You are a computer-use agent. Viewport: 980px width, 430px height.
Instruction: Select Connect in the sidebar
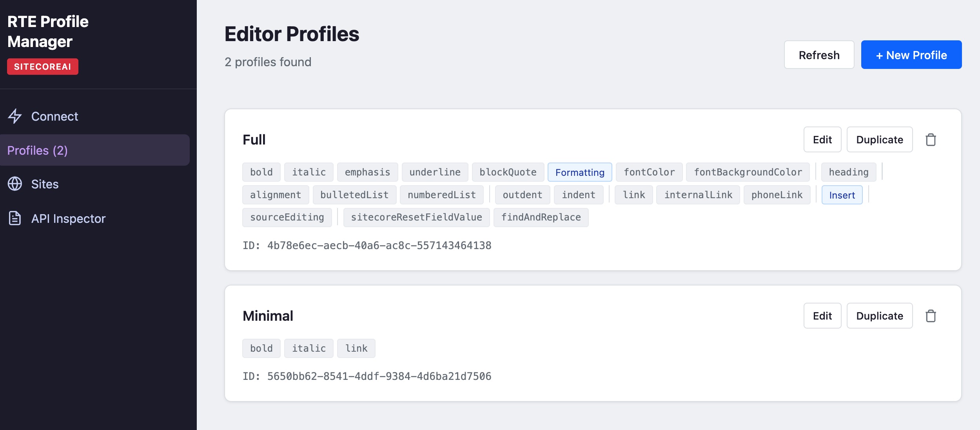pyautogui.click(x=54, y=116)
